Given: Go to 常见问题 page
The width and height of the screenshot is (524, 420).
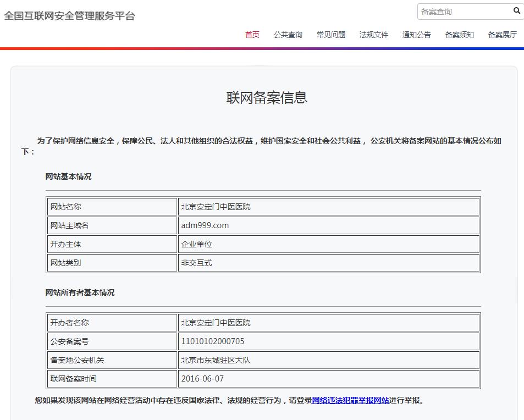Looking at the screenshot, I should pos(331,35).
